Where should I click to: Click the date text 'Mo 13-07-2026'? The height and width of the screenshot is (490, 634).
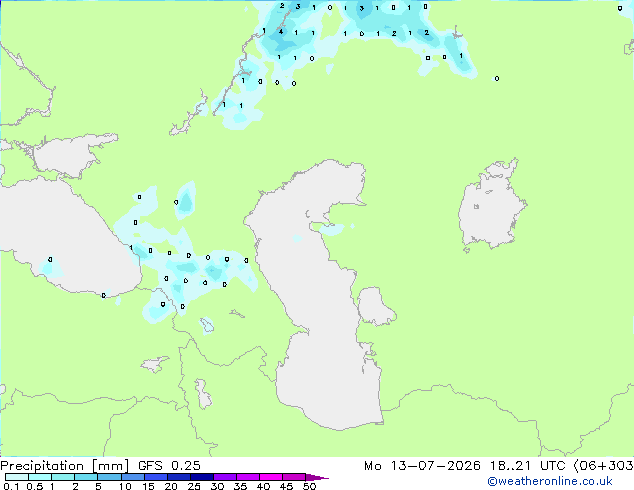[422, 466]
